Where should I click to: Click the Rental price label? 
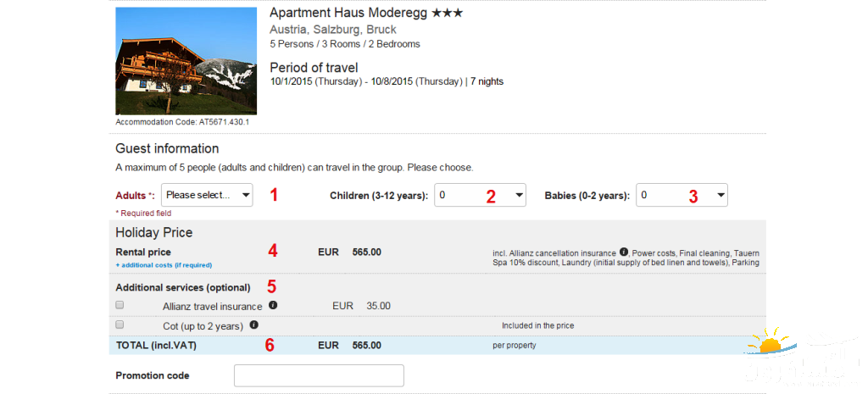pos(143,252)
